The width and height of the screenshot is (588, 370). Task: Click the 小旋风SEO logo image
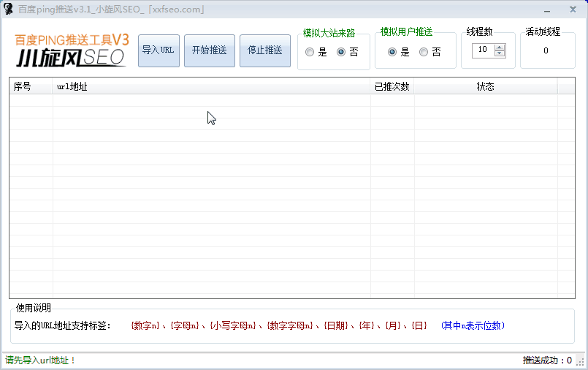coord(72,50)
